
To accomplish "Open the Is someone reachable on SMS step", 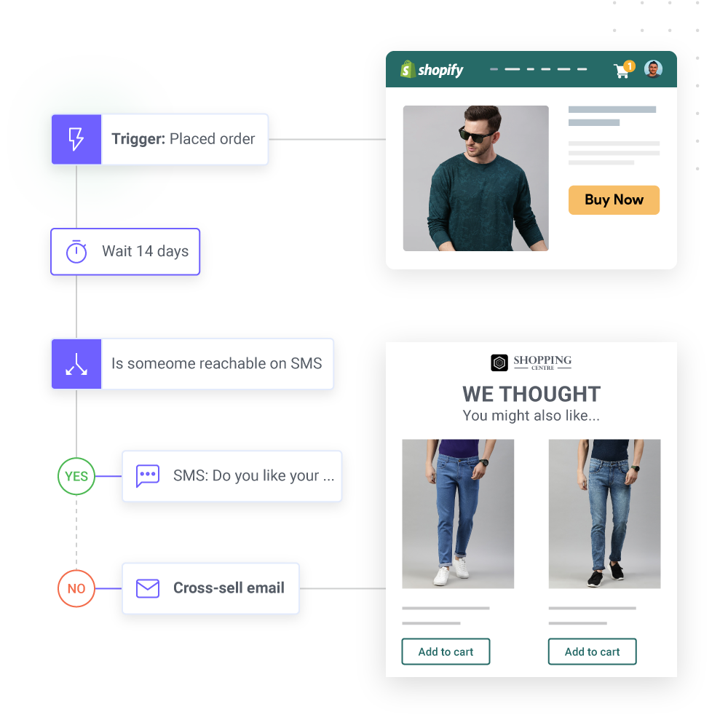I will (216, 364).
